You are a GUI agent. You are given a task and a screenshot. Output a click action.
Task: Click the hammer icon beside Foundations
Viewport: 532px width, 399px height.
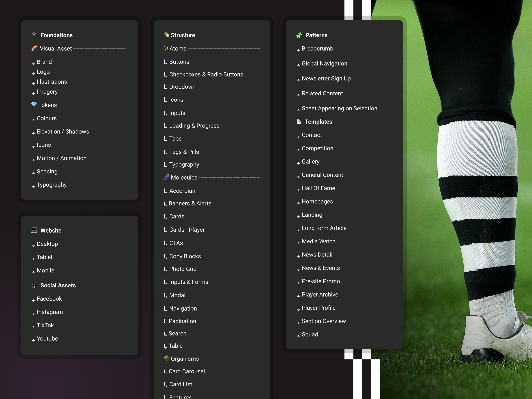click(x=34, y=35)
